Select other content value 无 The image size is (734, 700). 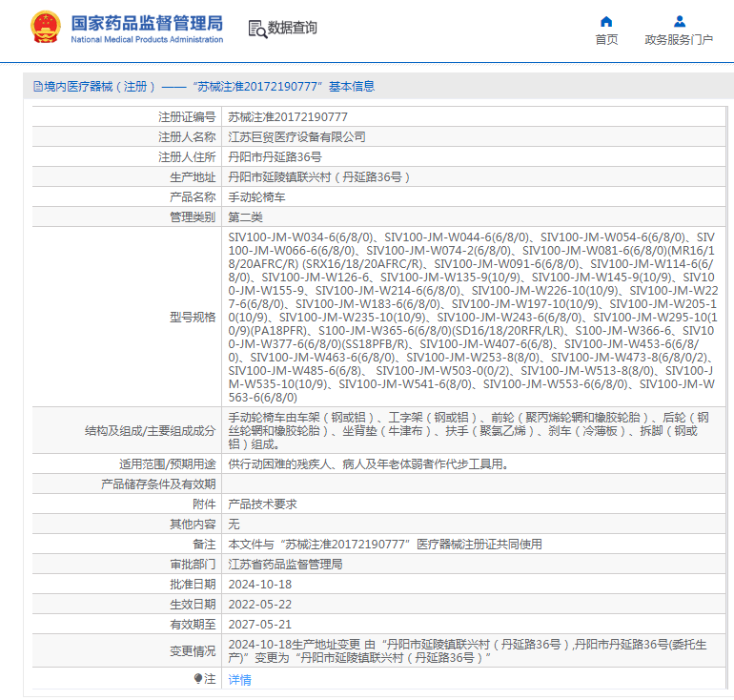tap(234, 525)
